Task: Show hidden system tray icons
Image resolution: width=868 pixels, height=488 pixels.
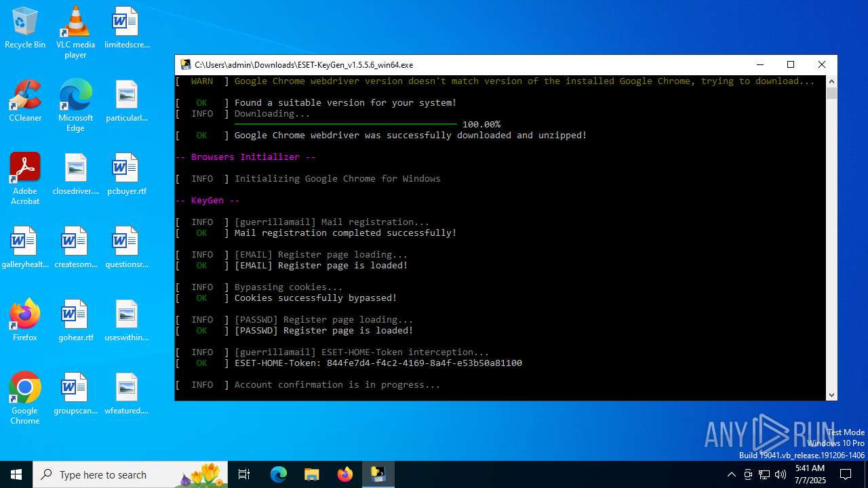Action: (731, 474)
